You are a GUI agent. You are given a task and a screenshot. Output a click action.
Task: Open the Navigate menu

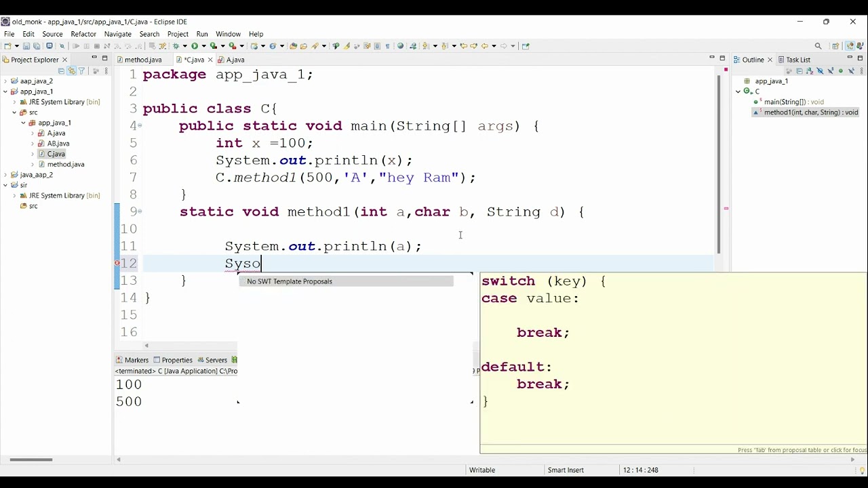point(118,34)
